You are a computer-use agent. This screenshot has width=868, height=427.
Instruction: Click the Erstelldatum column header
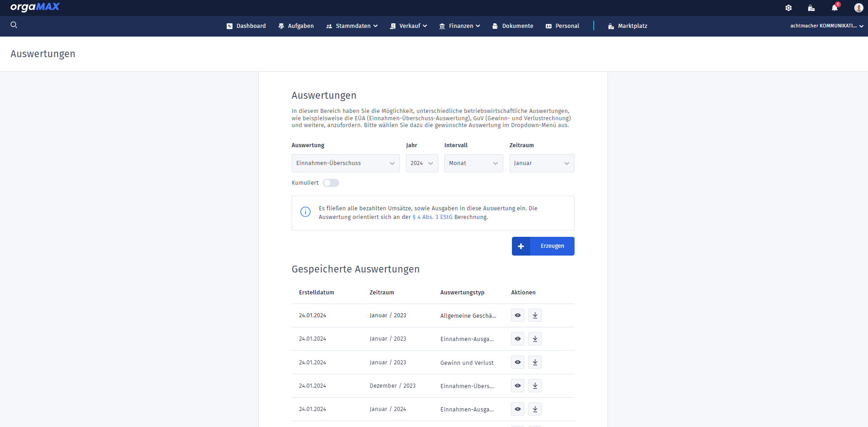point(317,293)
